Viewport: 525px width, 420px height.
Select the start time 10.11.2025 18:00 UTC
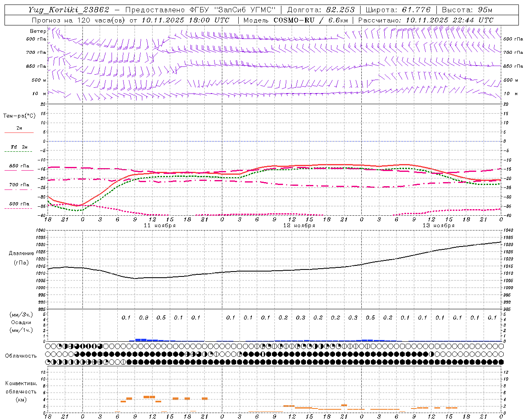[185, 20]
